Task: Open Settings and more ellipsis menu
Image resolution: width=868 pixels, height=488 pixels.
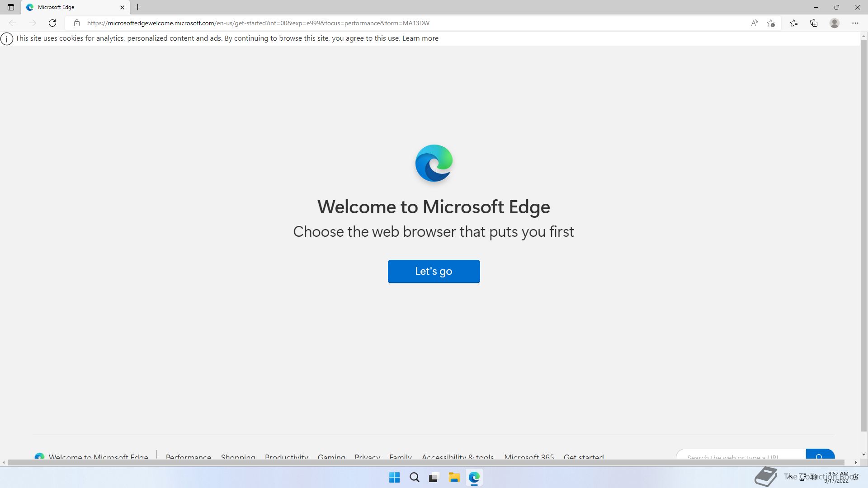Action: [855, 23]
